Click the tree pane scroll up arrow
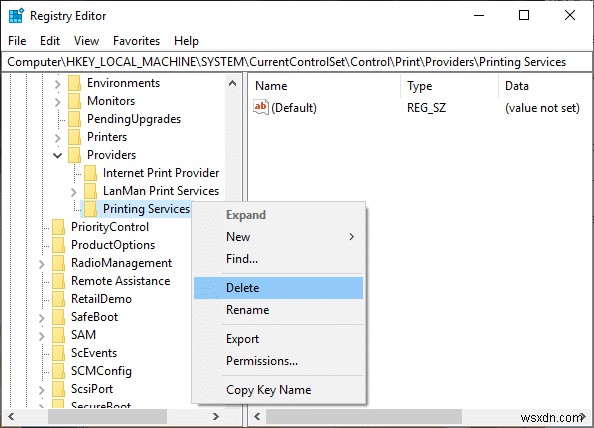This screenshot has width=594, height=428. click(233, 83)
